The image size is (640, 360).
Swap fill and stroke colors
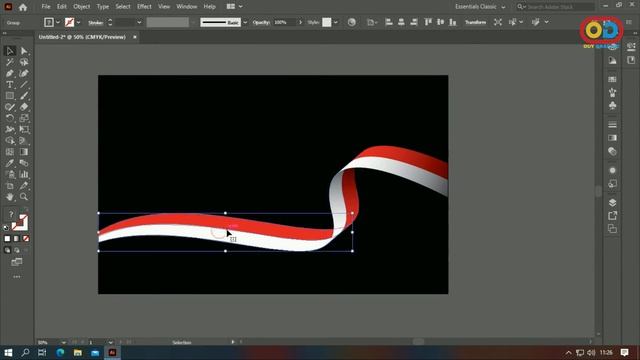(x=25, y=211)
